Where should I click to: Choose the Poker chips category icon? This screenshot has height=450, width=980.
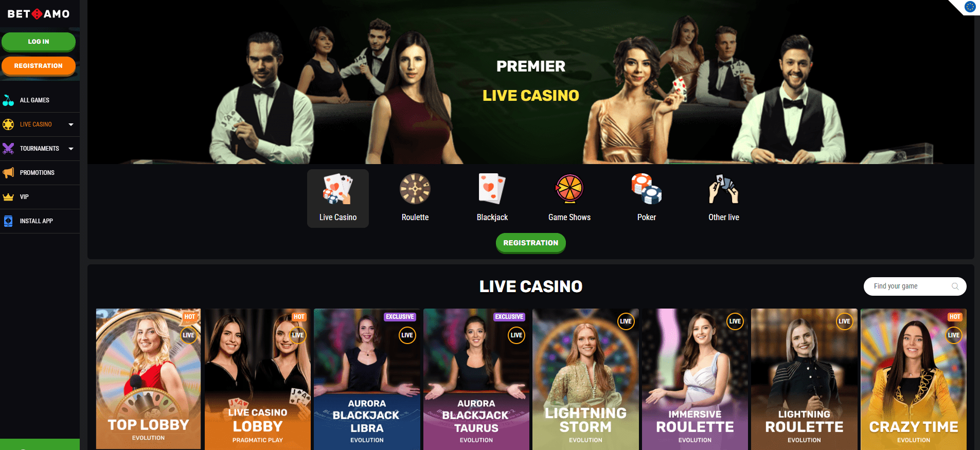click(647, 189)
